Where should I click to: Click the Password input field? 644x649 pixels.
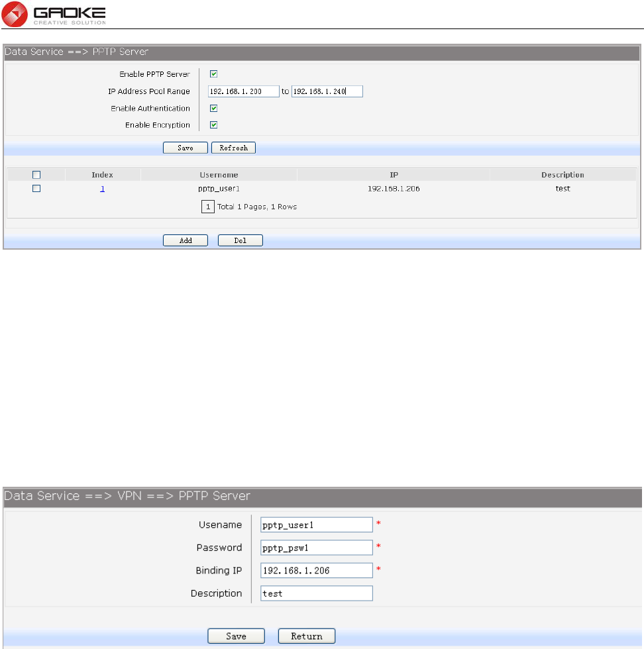317,548
